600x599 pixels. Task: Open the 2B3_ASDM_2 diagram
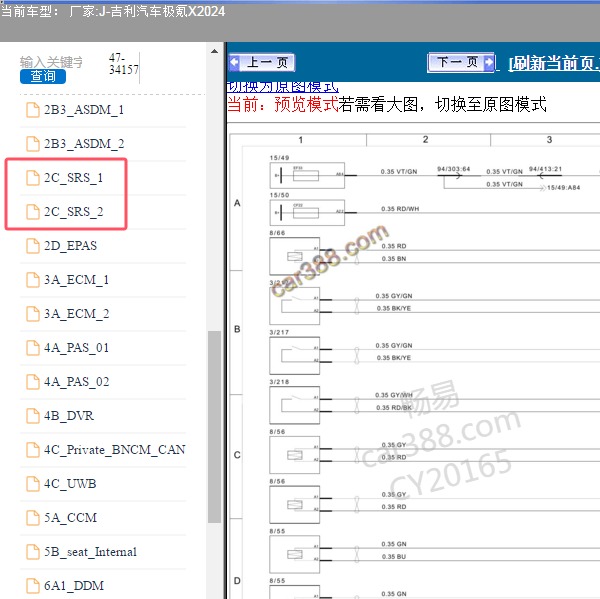(x=84, y=144)
